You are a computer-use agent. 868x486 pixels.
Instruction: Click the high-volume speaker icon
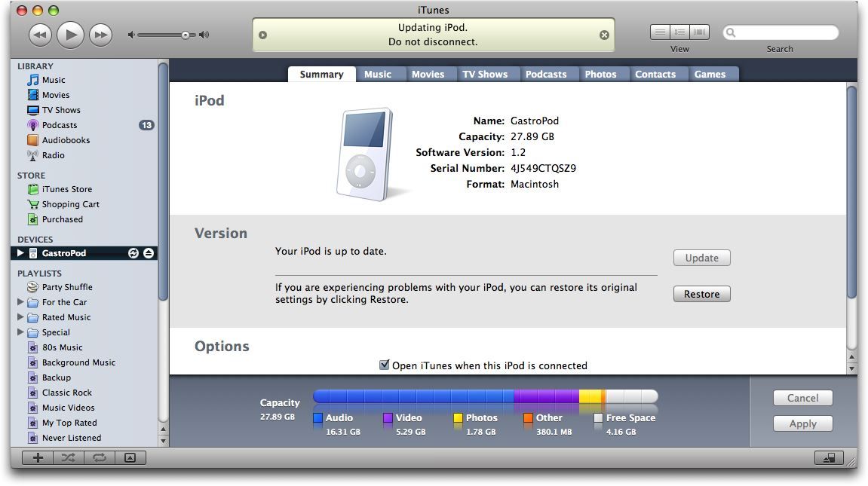[204, 35]
